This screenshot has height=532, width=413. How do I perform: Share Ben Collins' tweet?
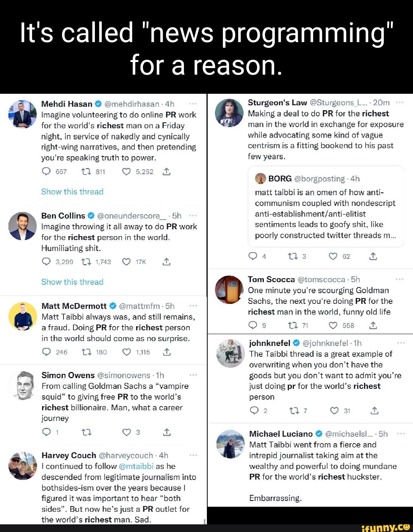pos(166,262)
